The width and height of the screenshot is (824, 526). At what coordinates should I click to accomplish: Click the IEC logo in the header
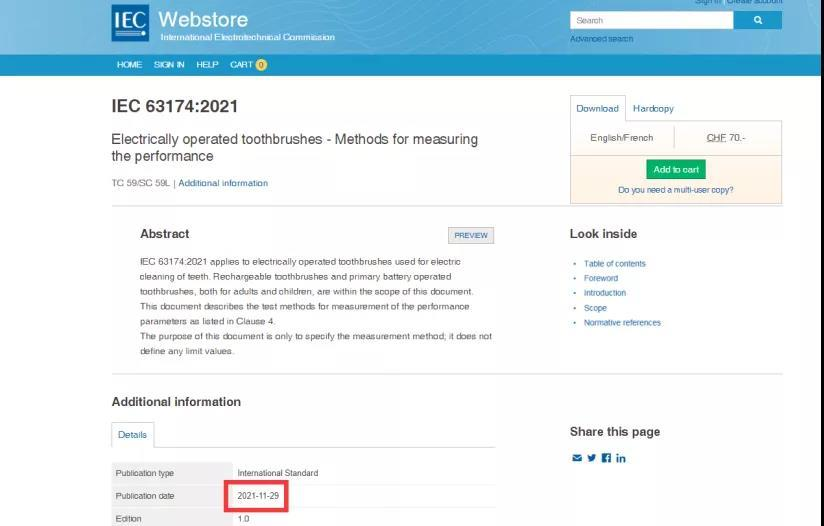(130, 23)
